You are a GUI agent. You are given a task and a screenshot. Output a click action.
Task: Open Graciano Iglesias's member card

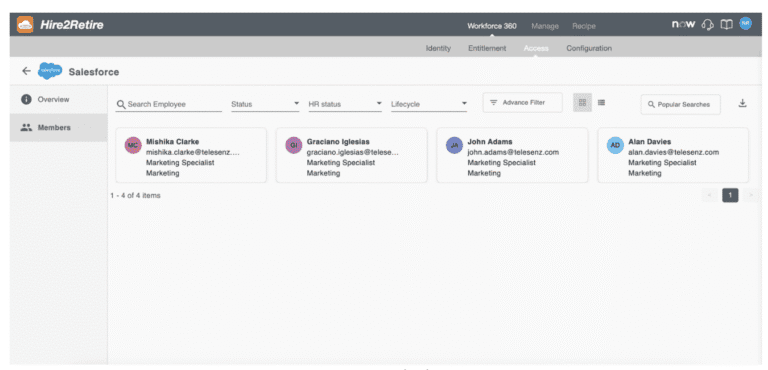[x=352, y=155]
